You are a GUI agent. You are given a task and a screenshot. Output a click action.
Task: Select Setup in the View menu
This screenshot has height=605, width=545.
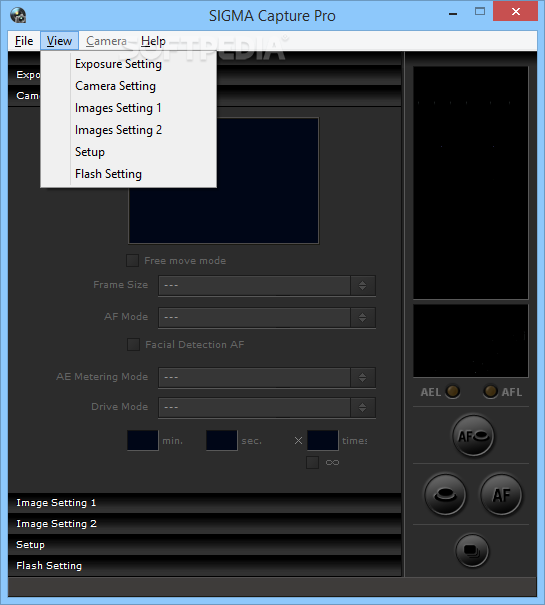[129, 152]
